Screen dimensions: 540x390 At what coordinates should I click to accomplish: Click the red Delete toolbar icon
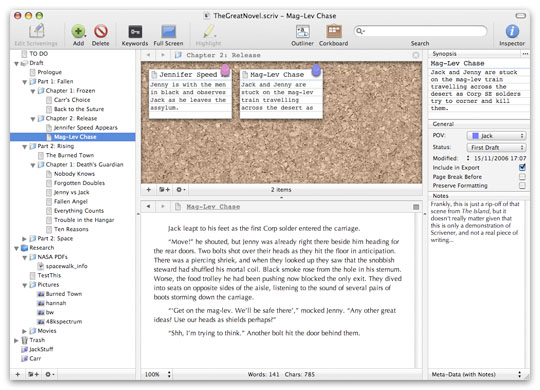pos(101,31)
